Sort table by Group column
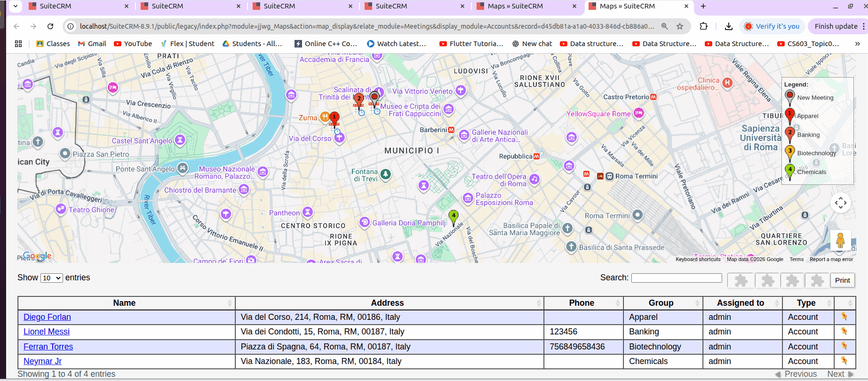The height and width of the screenshot is (381, 868). click(663, 303)
